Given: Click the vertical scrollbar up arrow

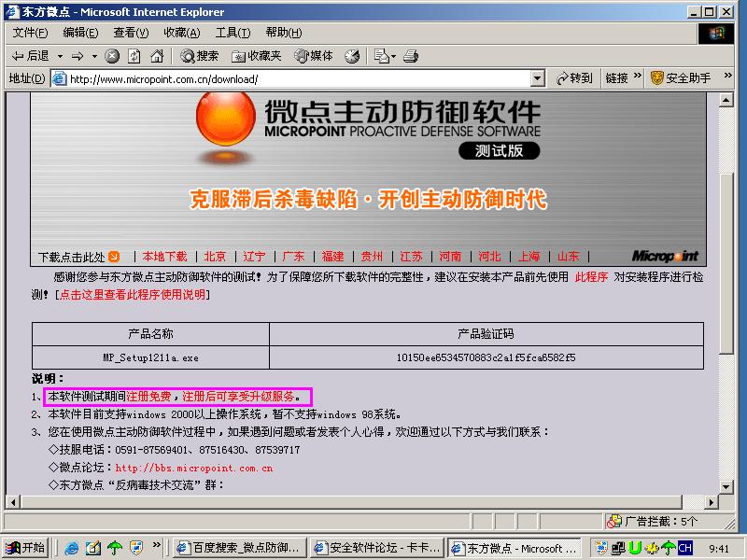Looking at the screenshot, I should tap(726, 100).
